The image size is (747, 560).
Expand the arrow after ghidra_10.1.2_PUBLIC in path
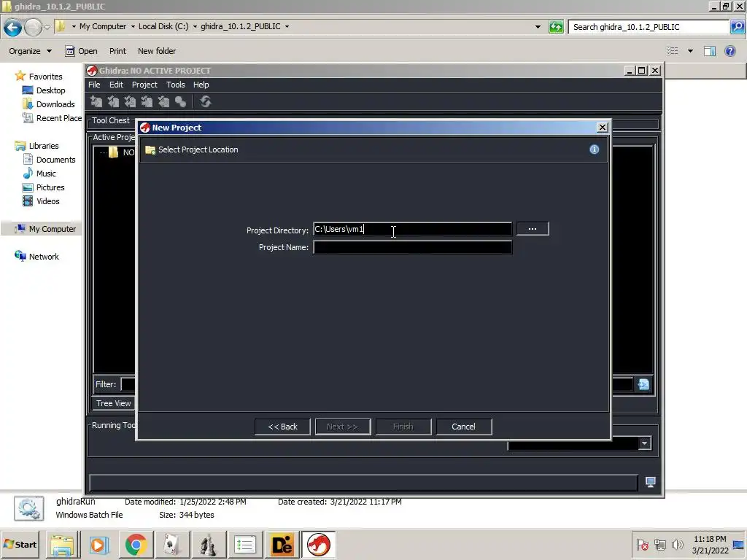287,27
